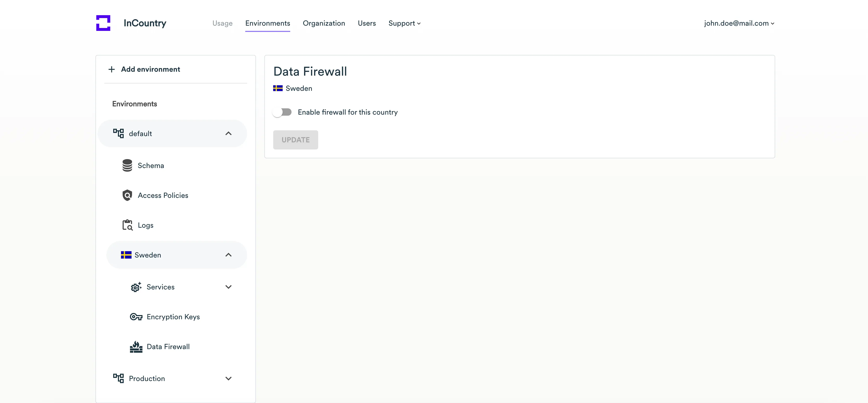Click the Services gear icon
Viewport: 868px width, 403px height.
pos(136,287)
